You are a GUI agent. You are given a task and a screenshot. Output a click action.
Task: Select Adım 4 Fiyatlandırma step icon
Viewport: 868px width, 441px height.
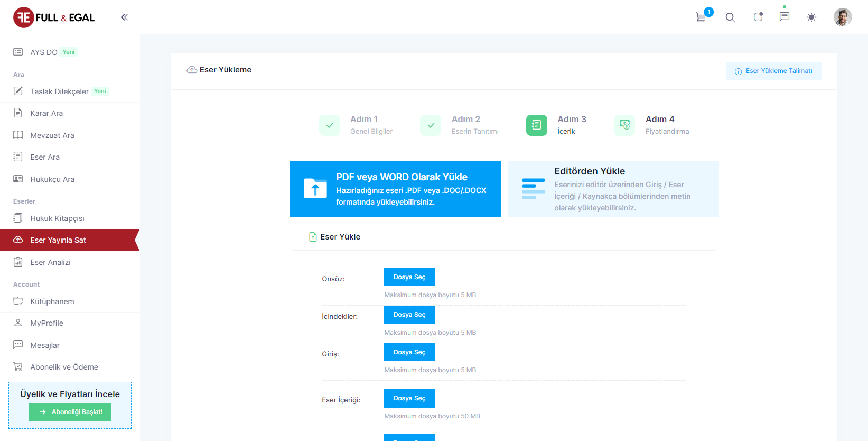(x=624, y=125)
